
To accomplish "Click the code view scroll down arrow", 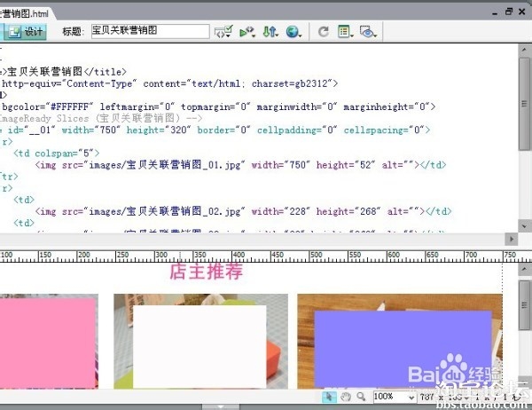I will (x=524, y=226).
